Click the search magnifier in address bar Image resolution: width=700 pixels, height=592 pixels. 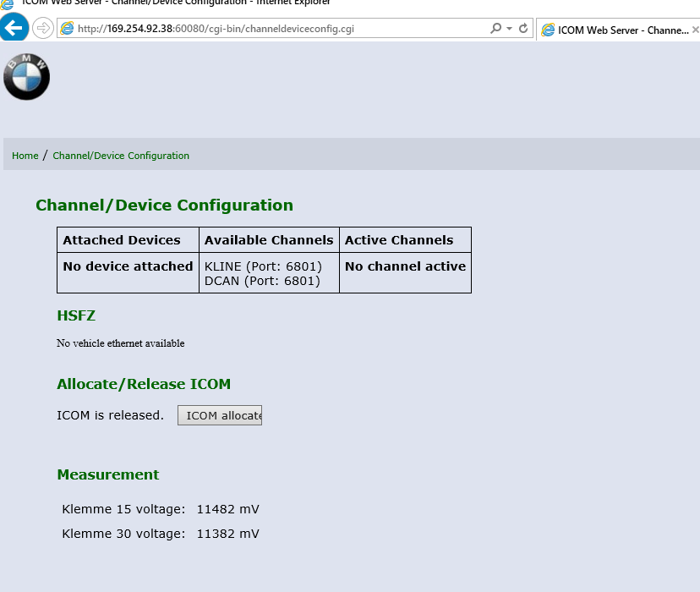click(495, 28)
